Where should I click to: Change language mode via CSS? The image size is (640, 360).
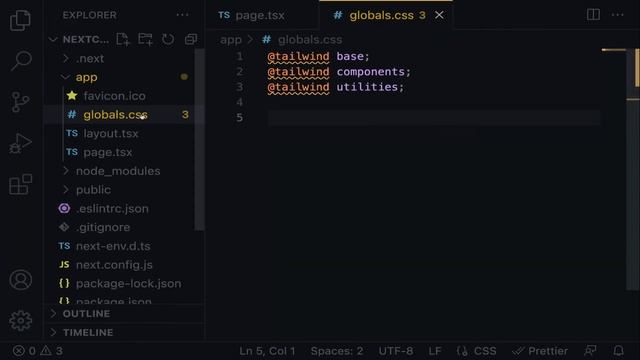pyautogui.click(x=484, y=351)
